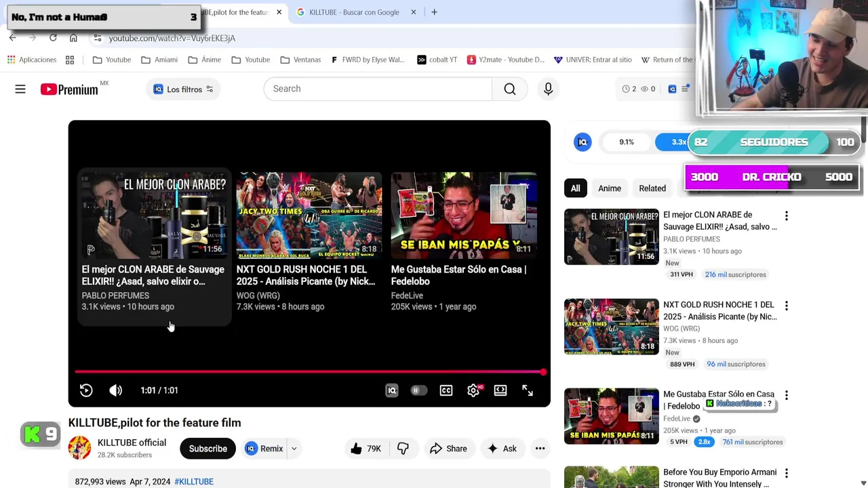
Task: Start voice search with microphone icon
Action: pyautogui.click(x=548, y=89)
